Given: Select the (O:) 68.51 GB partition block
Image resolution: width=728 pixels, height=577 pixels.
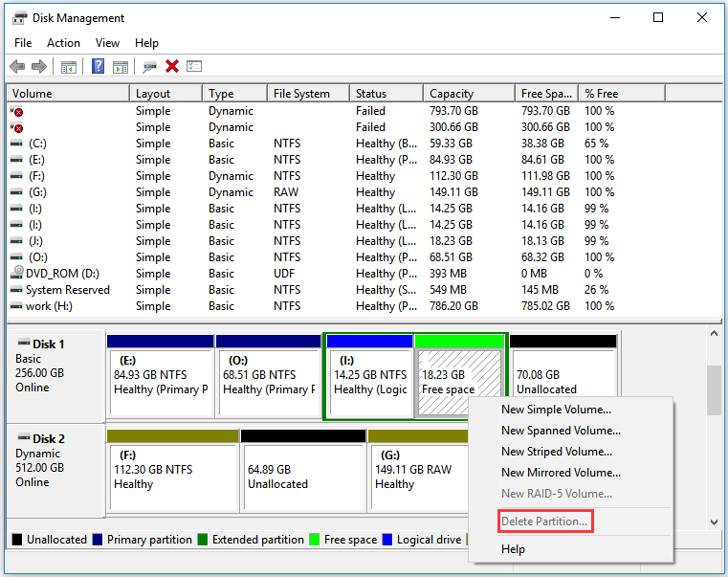Looking at the screenshot, I should click(269, 375).
